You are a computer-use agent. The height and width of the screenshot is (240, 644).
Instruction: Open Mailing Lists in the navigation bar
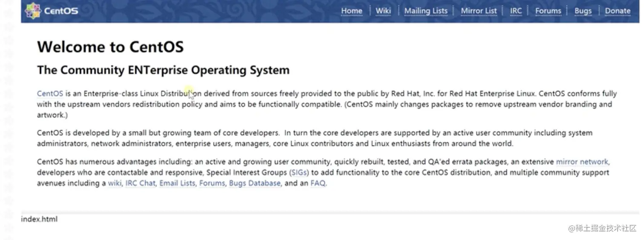click(x=425, y=11)
